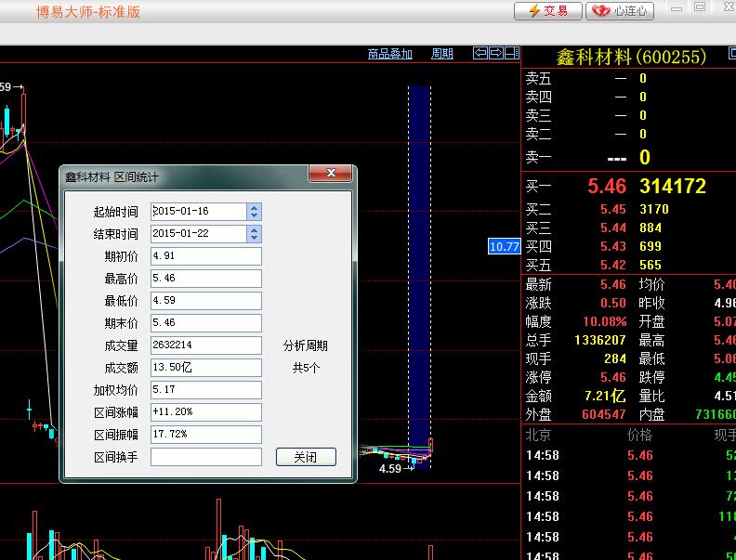Click the 买一 price 5.46 row
Screen dimensions: 736x560
coord(608,187)
